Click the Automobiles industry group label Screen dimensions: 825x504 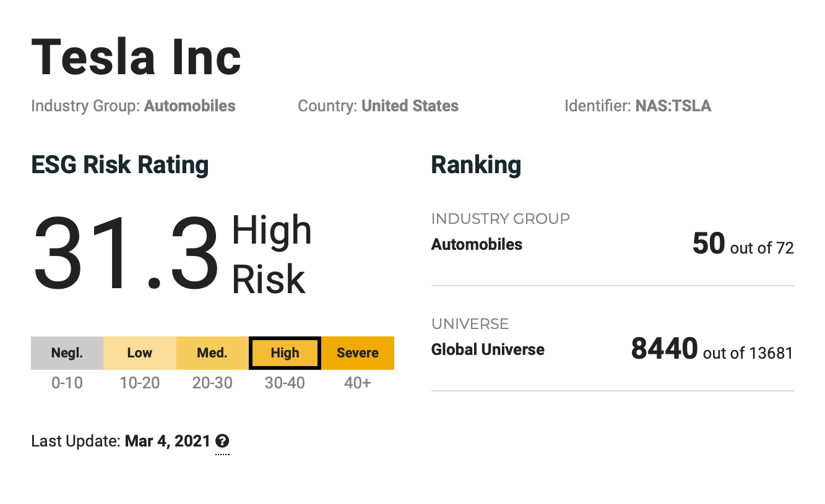[189, 106]
